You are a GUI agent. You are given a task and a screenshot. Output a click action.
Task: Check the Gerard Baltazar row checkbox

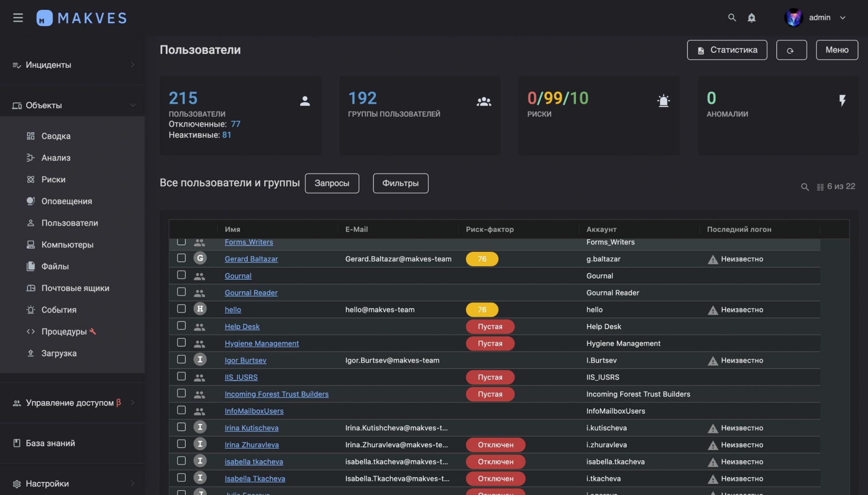coord(181,258)
